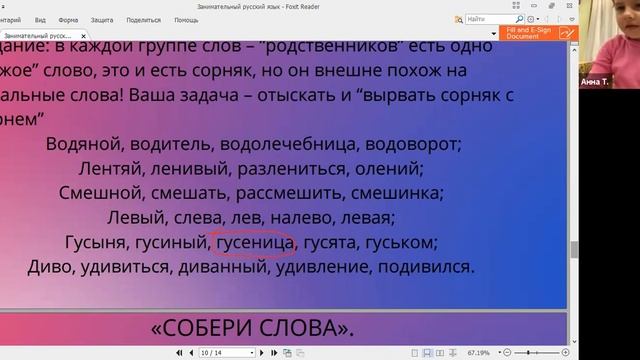The width and height of the screenshot is (640, 360).
Task: Switch to continuous facing view mode
Action: click(x=453, y=353)
